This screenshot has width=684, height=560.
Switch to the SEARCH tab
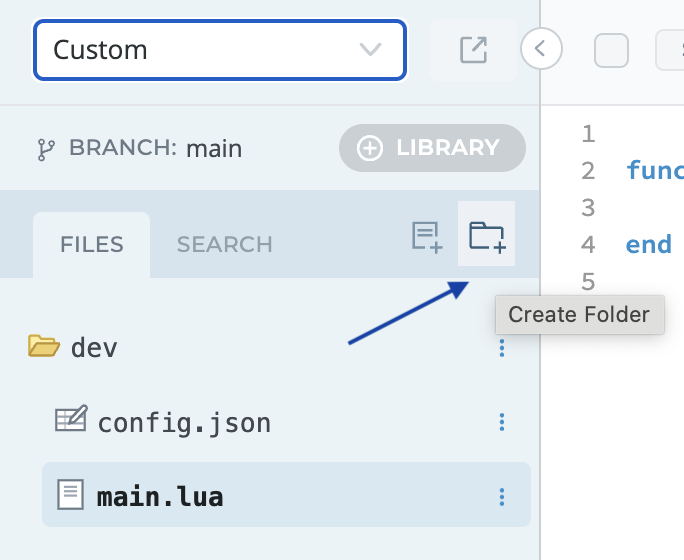click(224, 245)
